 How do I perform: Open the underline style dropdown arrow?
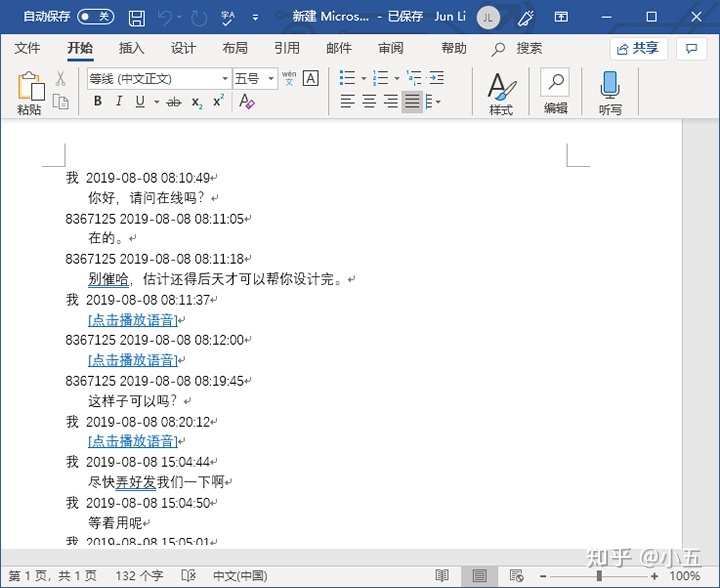[157, 102]
